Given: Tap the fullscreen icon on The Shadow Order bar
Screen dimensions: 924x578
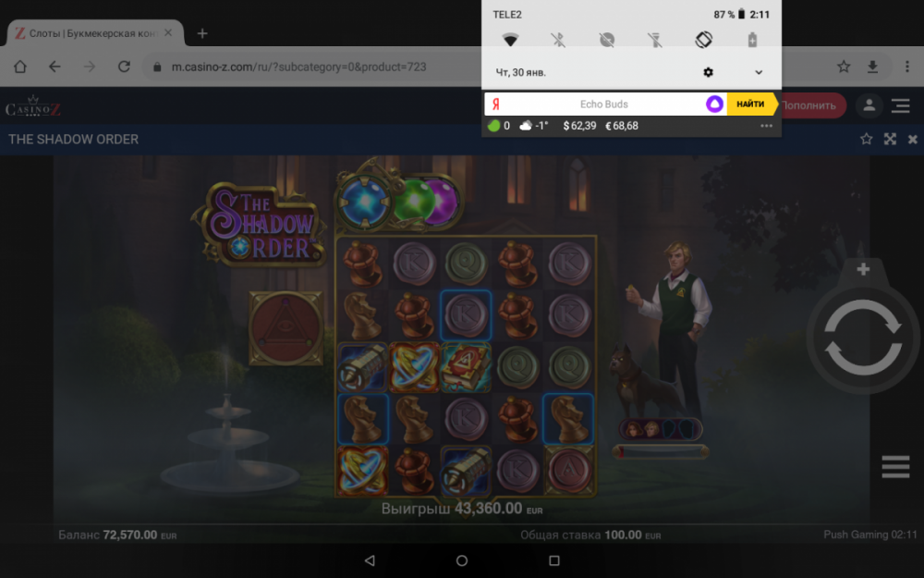Looking at the screenshot, I should (890, 139).
